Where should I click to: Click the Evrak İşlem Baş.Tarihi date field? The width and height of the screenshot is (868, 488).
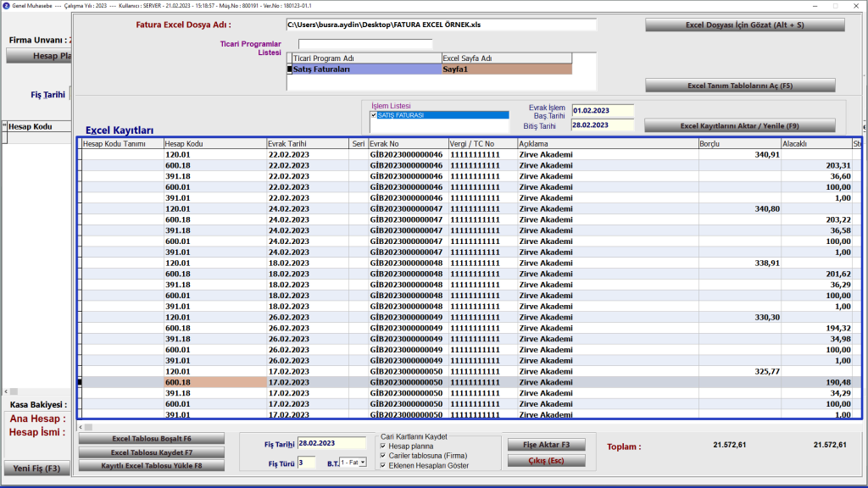(602, 110)
